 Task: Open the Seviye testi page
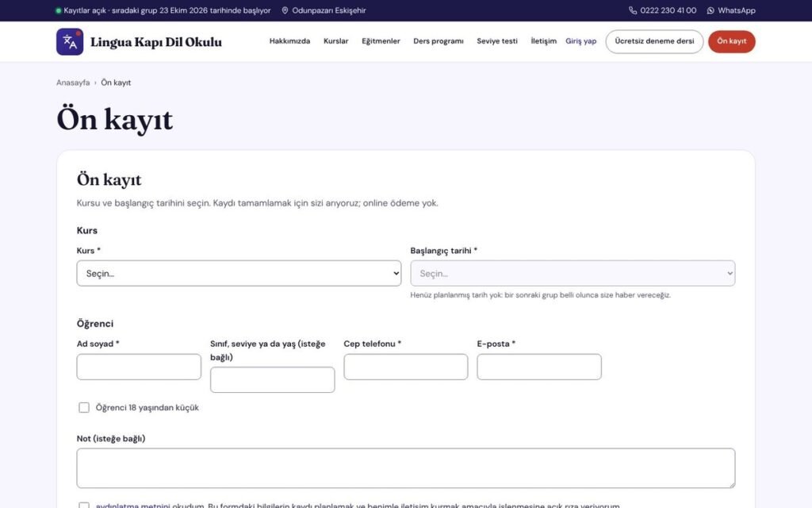pos(497,41)
